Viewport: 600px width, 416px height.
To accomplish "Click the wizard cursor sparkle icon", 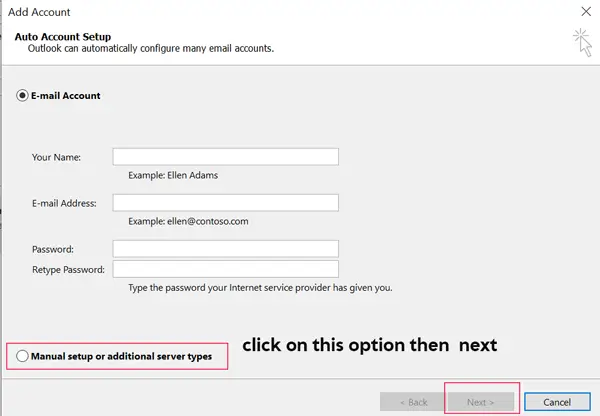I will click(x=582, y=40).
